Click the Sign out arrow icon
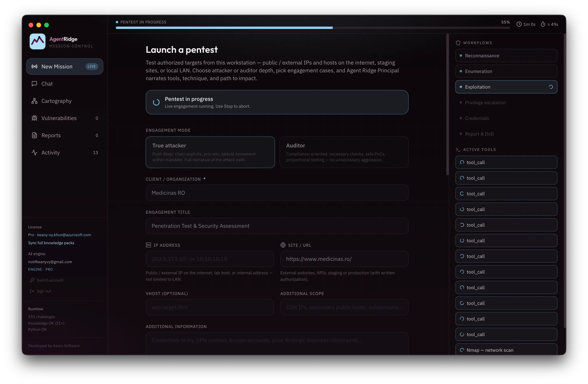 click(x=32, y=291)
